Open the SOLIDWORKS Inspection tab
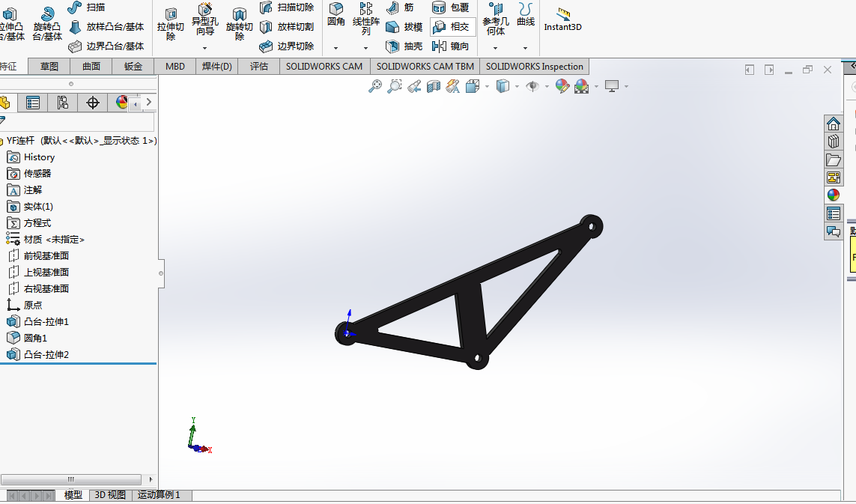Screen dimensions: 856x504 click(535, 67)
